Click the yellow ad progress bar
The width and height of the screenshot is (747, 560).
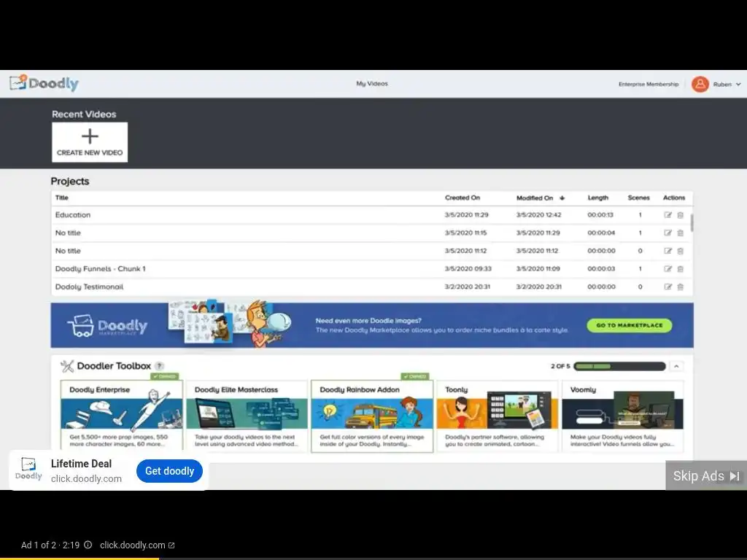80,559
